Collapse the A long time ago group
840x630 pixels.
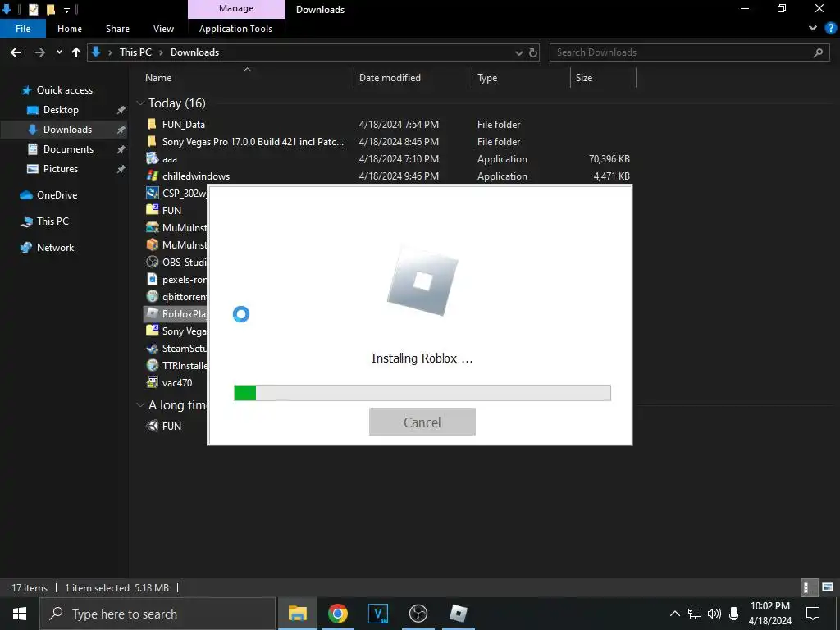141,405
